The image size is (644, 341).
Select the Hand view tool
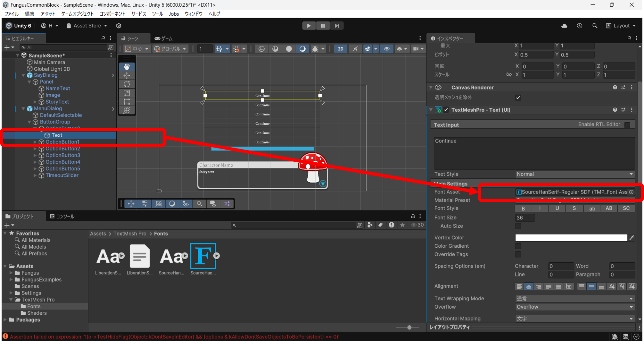[x=127, y=66]
